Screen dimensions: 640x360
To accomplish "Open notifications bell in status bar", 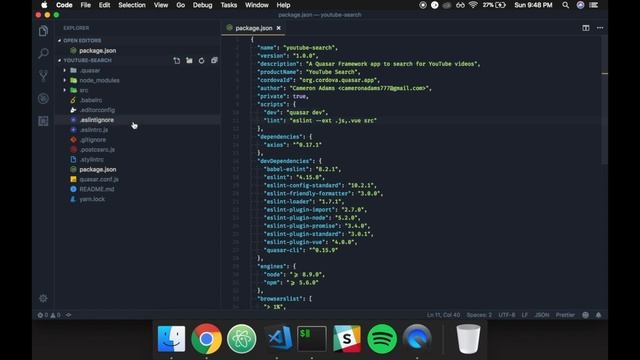I will 598,315.
